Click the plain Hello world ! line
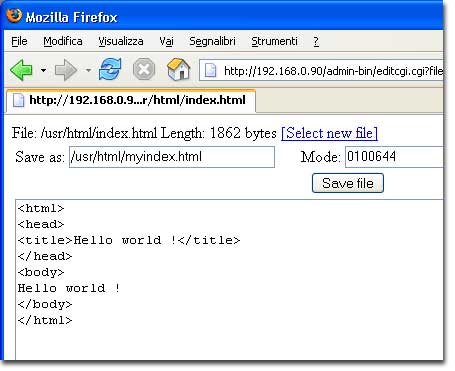This screenshot has width=455, height=371. click(x=69, y=288)
